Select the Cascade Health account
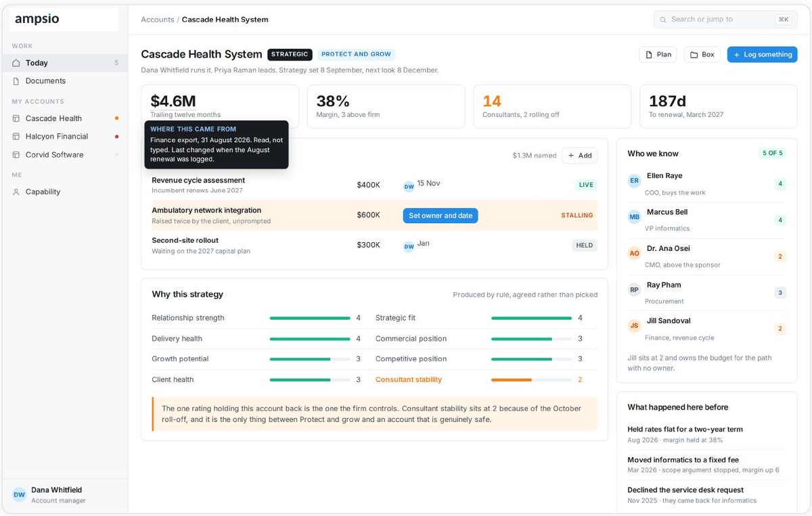Screen dimensions: 812x516 [x=64, y=118]
